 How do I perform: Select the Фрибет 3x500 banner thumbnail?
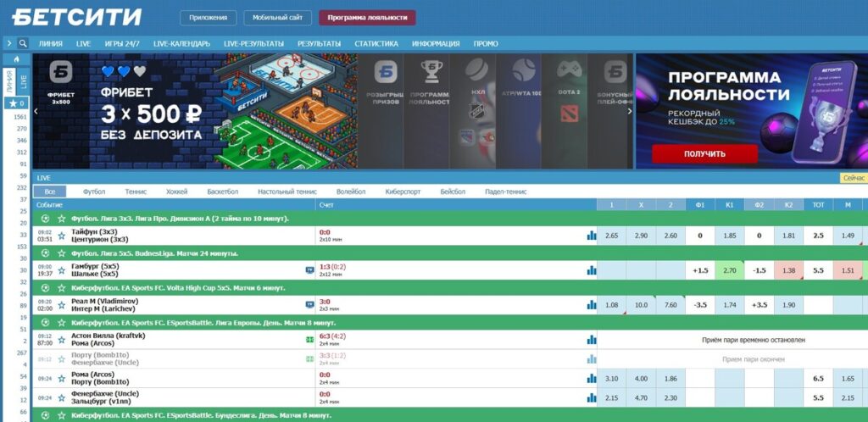61,111
